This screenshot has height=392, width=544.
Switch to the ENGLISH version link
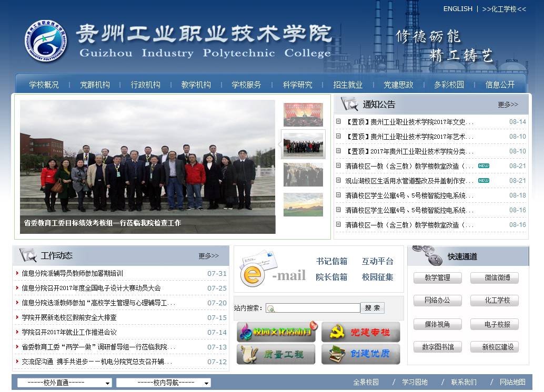click(458, 9)
